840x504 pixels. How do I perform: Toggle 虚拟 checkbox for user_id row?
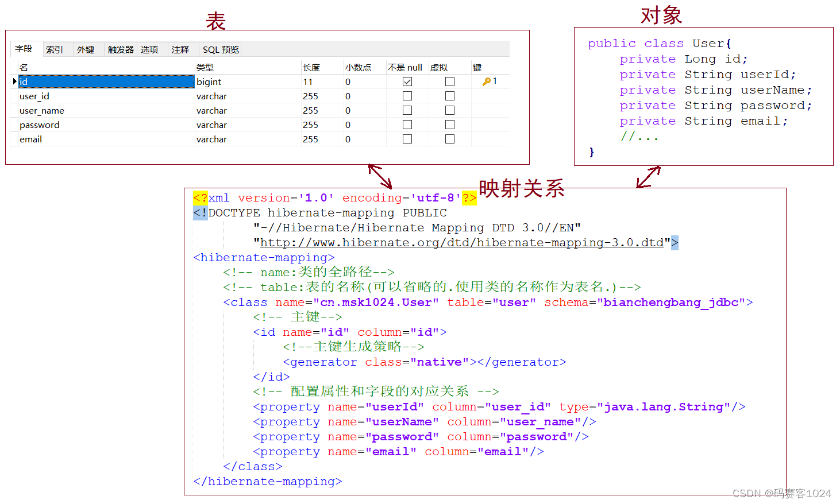(450, 96)
